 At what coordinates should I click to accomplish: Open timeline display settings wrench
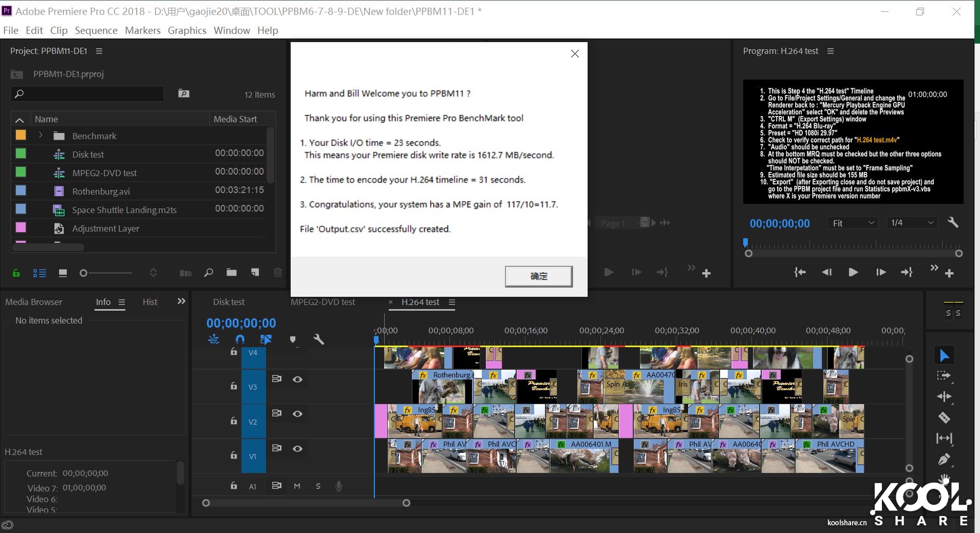pyautogui.click(x=318, y=339)
